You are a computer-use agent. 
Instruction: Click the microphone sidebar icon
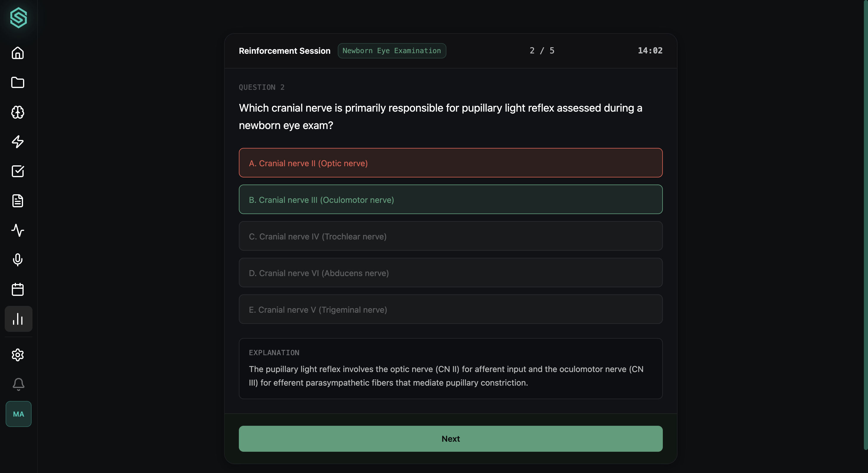(17, 260)
